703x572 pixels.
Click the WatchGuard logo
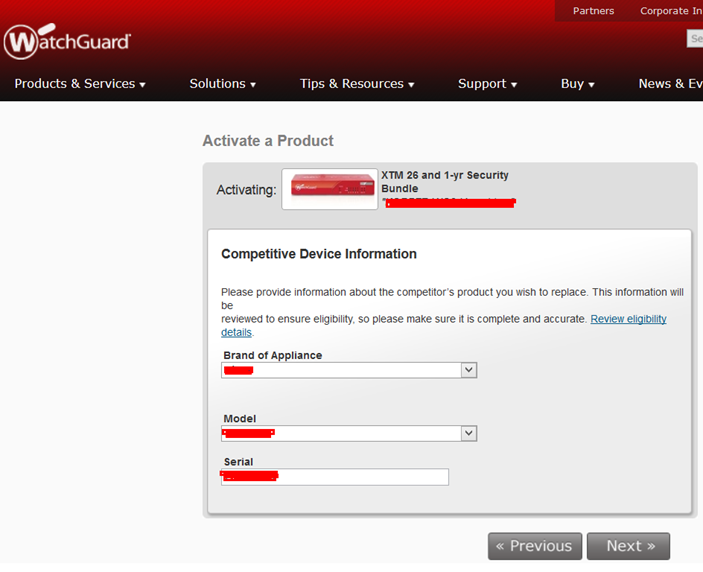tap(67, 41)
